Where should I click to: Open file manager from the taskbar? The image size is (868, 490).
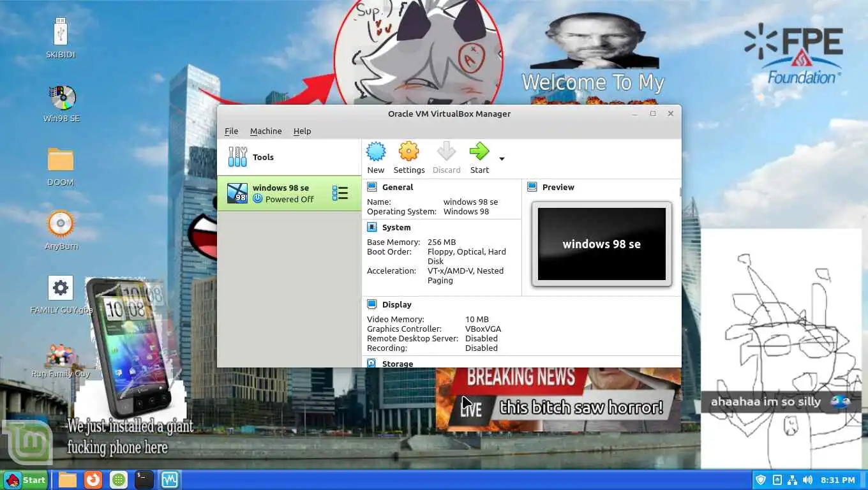tap(68, 480)
